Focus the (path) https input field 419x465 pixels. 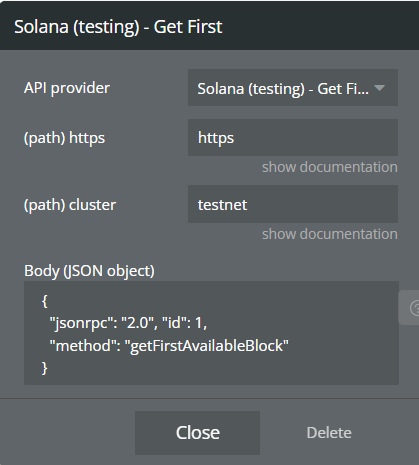pyautogui.click(x=293, y=137)
